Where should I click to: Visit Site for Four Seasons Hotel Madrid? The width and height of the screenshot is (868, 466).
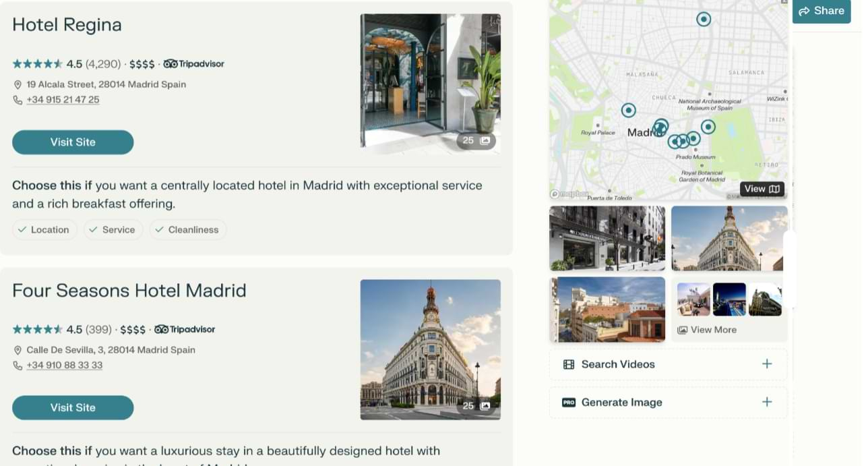73,407
